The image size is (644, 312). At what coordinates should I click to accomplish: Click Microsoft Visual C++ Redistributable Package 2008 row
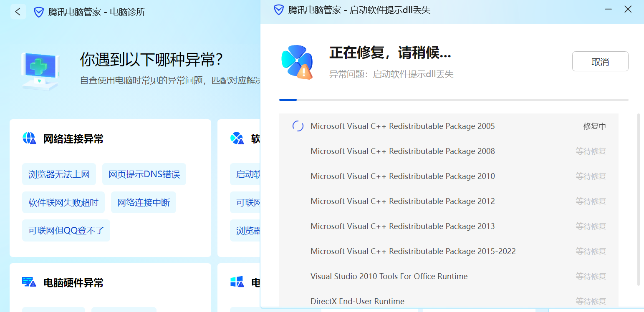tap(449, 151)
